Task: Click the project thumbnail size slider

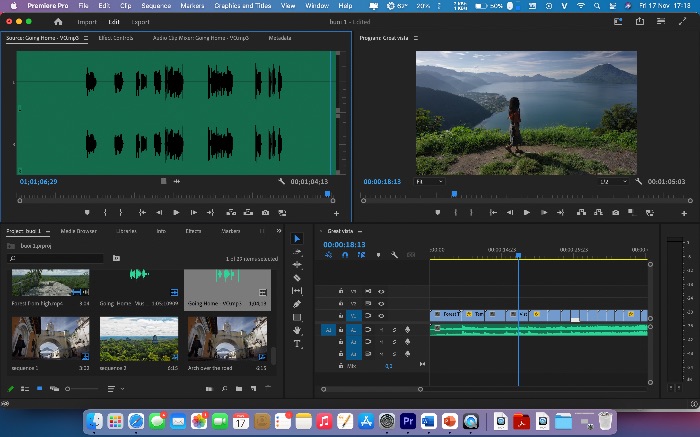Action: tap(82, 389)
